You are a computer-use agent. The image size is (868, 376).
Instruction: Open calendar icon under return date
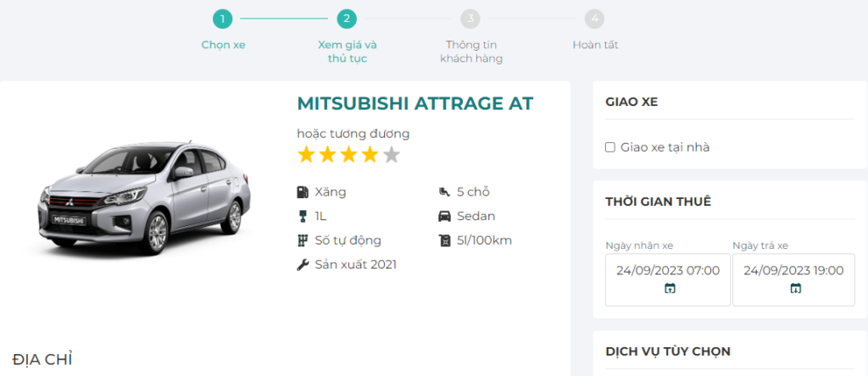click(x=795, y=289)
